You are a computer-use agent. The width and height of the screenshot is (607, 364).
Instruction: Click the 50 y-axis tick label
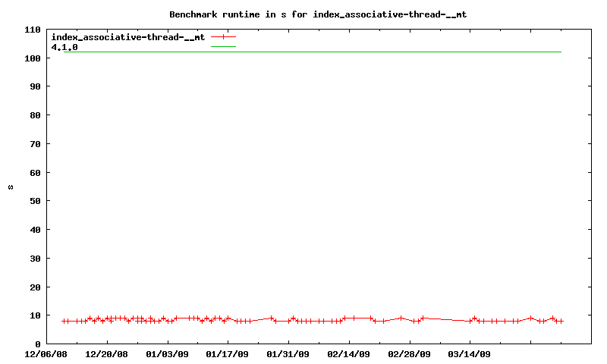(x=34, y=201)
